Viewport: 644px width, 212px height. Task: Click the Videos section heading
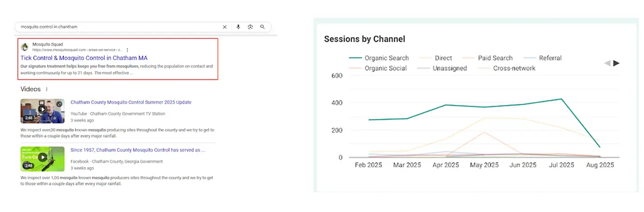[30, 89]
